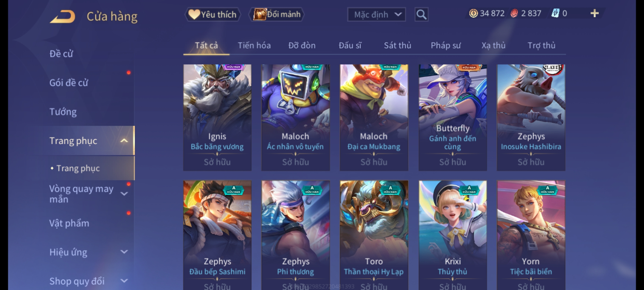This screenshot has height=290, width=644.
Task: Open Yêu thích heart favorites
Action: [212, 15]
